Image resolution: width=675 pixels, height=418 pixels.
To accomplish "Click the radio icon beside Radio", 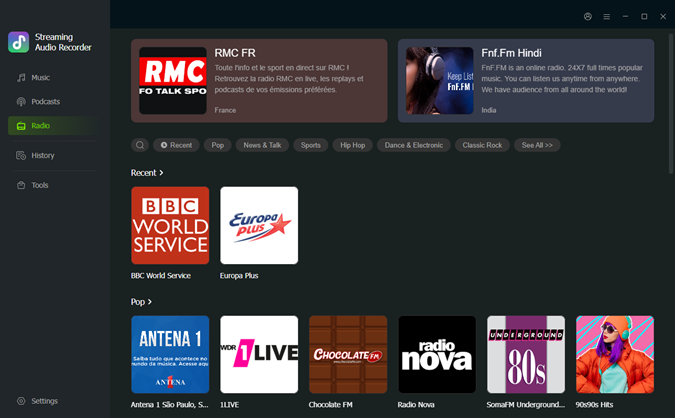I will pos(21,126).
